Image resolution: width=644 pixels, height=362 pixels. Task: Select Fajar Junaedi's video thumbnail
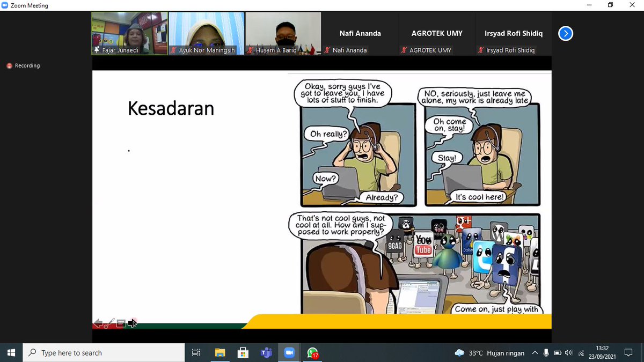pos(129,33)
